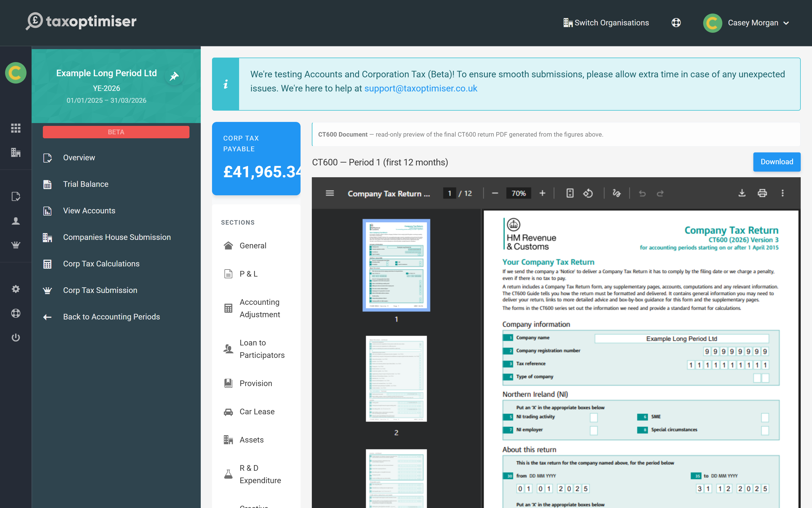Select the PDF draw annotation tool
This screenshot has width=812, height=508.
[617, 193]
